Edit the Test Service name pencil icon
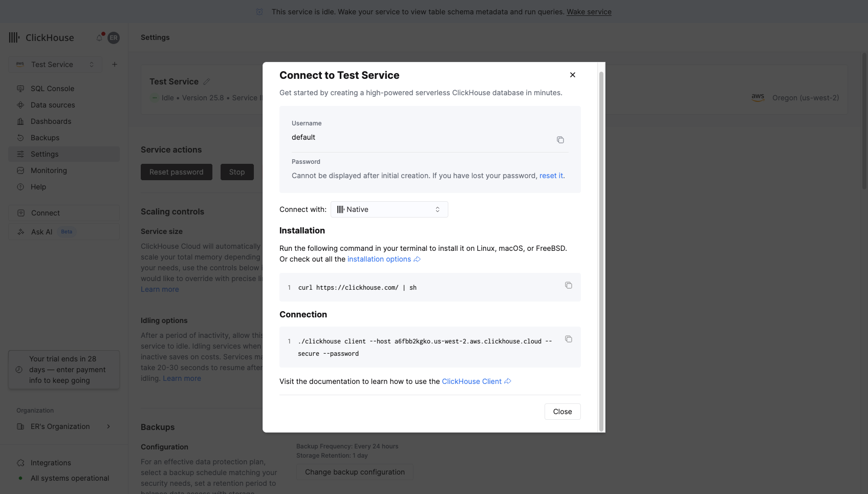This screenshot has height=494, width=868. point(207,82)
